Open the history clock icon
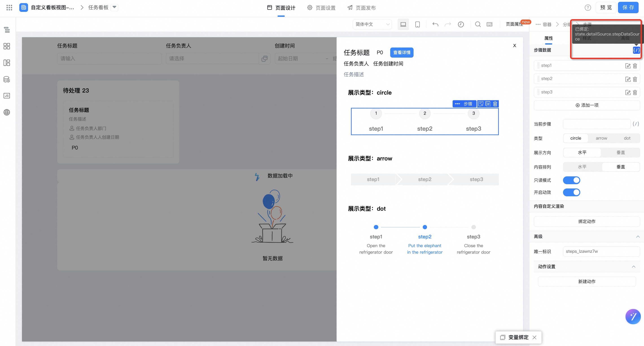 tap(461, 24)
